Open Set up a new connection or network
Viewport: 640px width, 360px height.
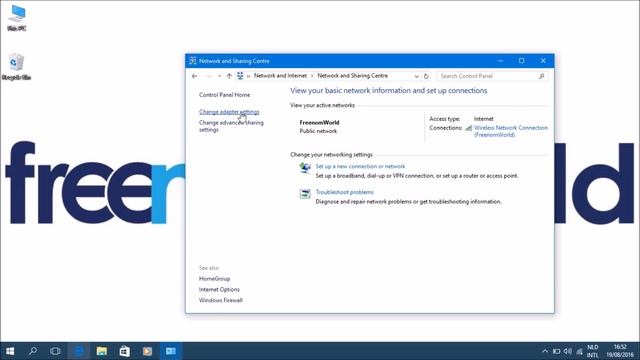pos(360,167)
